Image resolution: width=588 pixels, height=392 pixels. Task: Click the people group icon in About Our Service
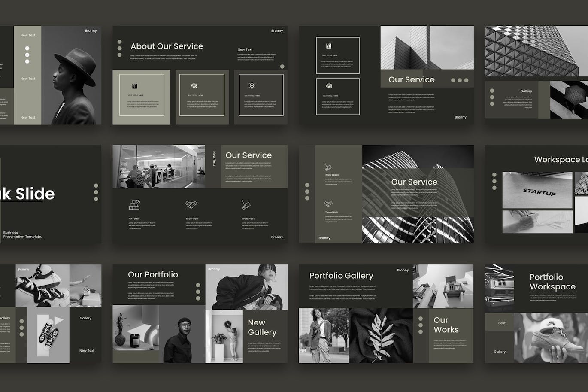click(194, 86)
